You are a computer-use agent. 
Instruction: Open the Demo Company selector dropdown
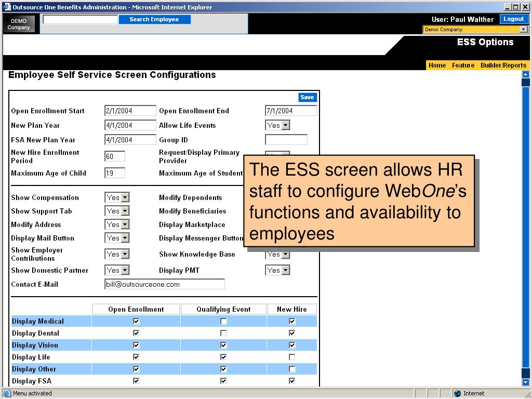click(523, 30)
